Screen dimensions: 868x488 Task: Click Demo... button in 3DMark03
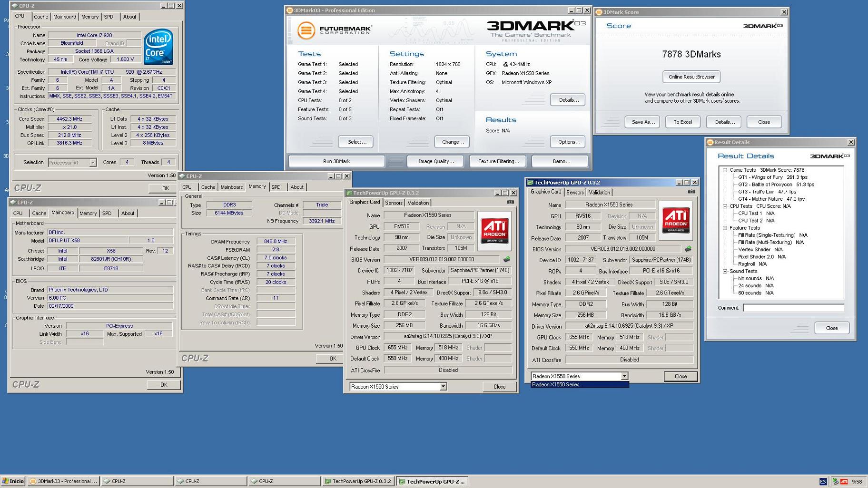(561, 161)
